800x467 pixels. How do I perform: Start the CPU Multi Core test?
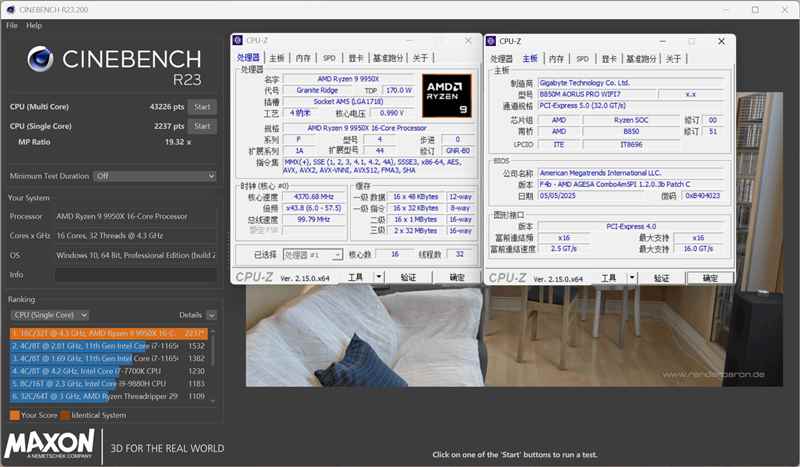202,107
